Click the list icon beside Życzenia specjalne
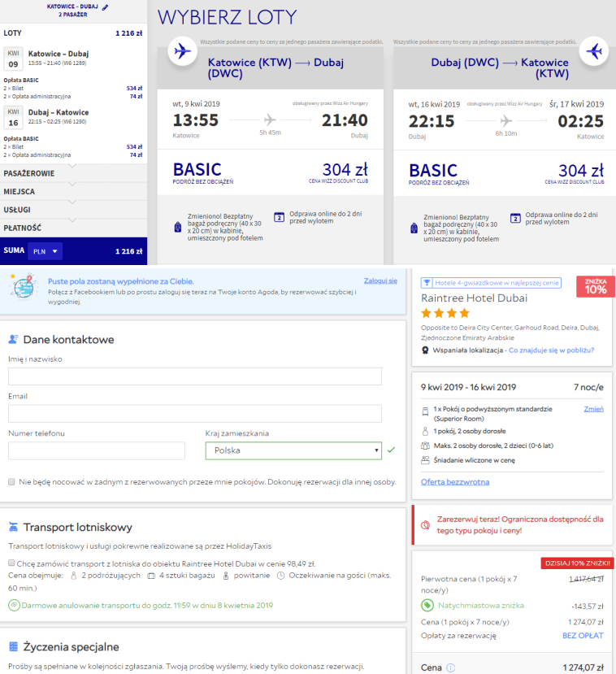Image resolution: width=616 pixels, height=674 pixels. click(13, 646)
